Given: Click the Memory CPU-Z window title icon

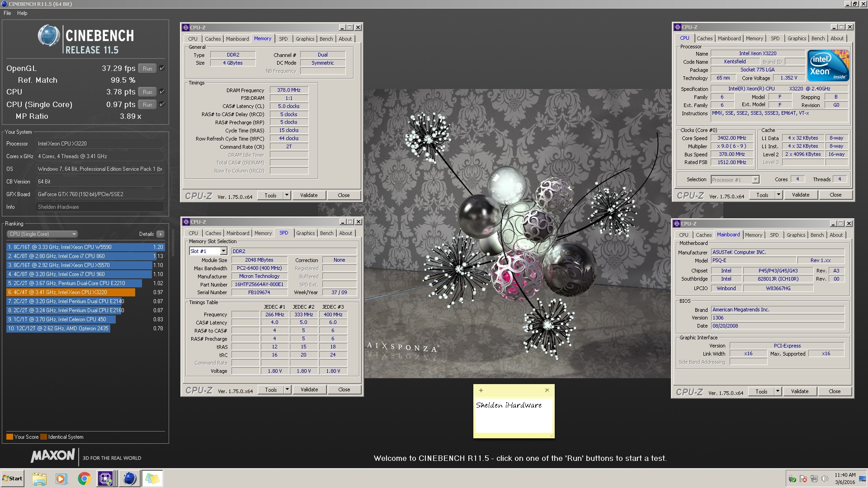Looking at the screenshot, I should click(x=186, y=28).
